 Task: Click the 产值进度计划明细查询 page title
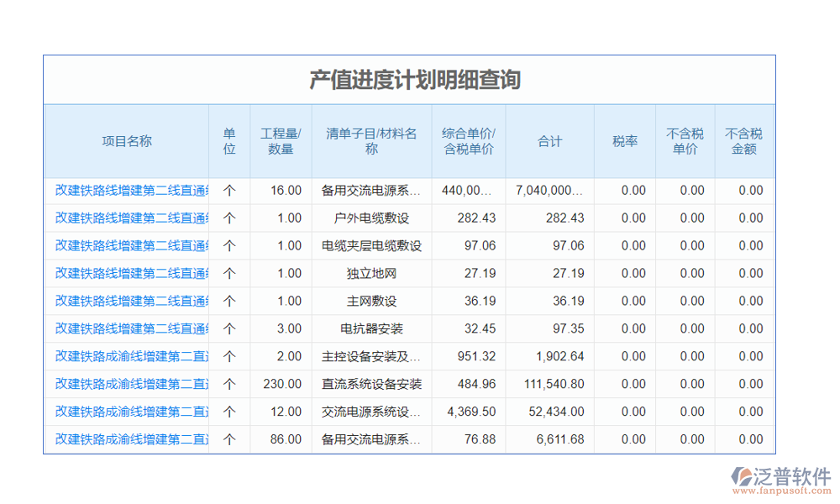417,80
